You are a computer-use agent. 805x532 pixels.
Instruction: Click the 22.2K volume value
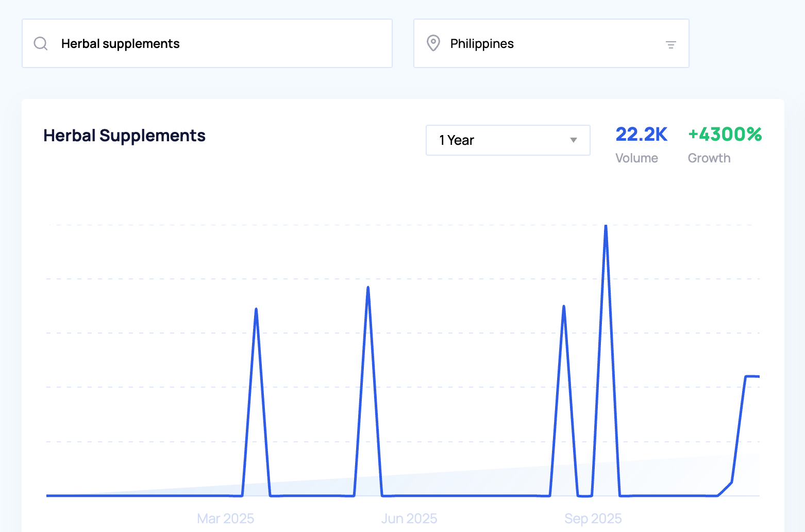click(641, 135)
